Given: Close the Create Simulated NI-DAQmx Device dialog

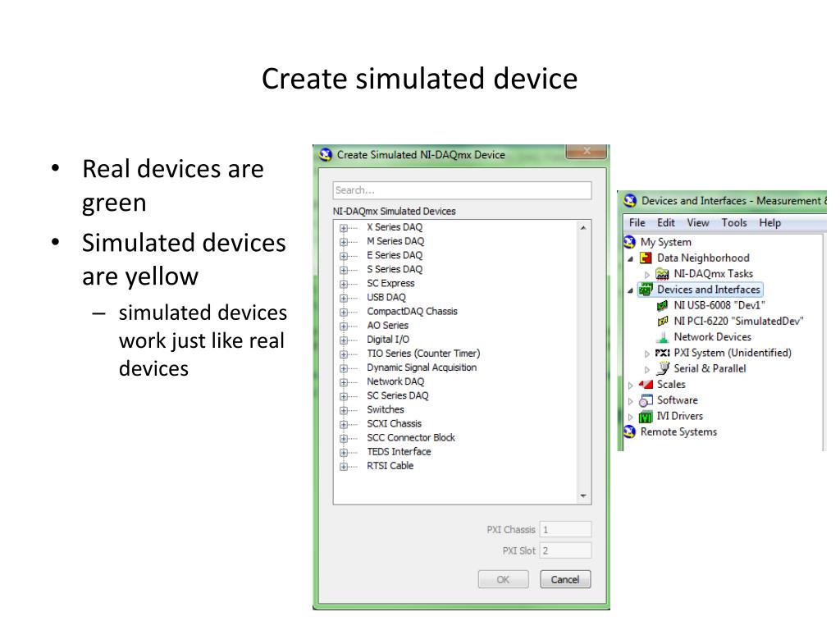Looking at the screenshot, I should (587, 152).
